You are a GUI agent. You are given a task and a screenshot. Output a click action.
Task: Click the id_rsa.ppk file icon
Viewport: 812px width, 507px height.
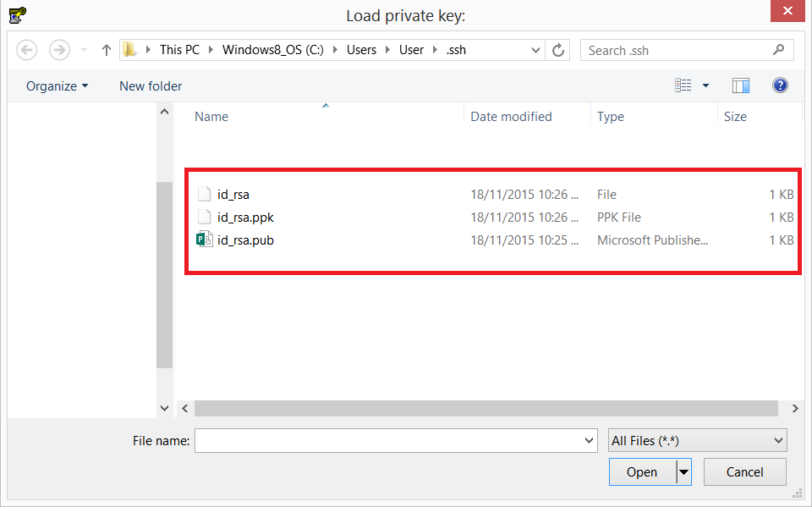pos(205,217)
